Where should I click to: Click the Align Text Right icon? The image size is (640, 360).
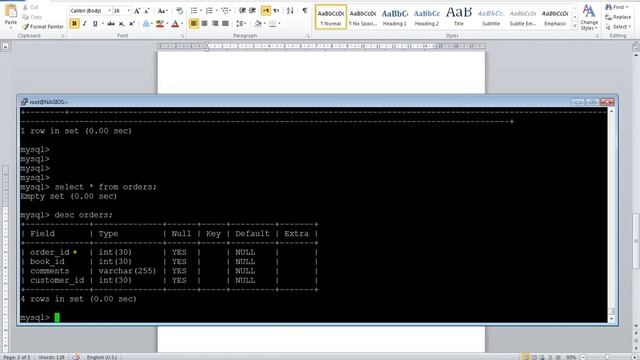(x=215, y=24)
